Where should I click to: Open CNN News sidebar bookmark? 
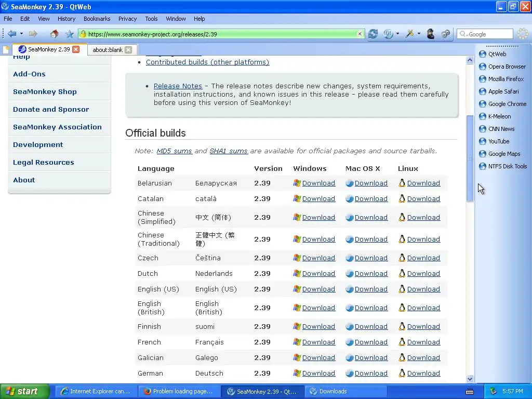click(497, 129)
